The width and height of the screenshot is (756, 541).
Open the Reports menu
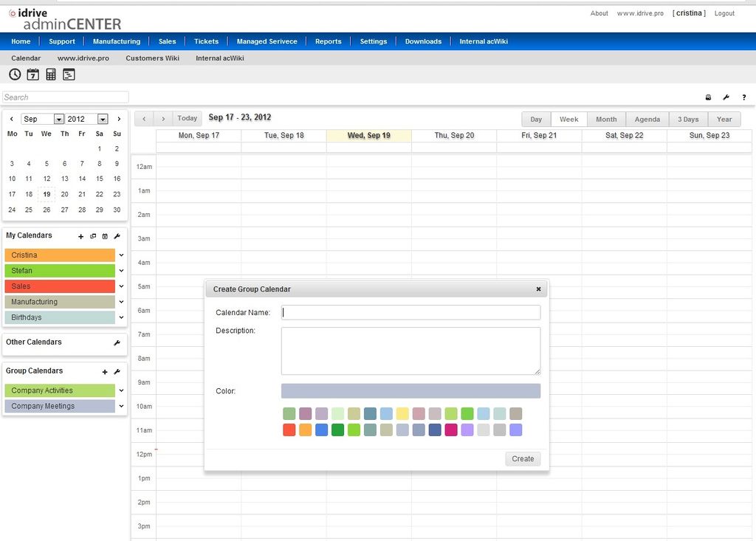point(328,41)
